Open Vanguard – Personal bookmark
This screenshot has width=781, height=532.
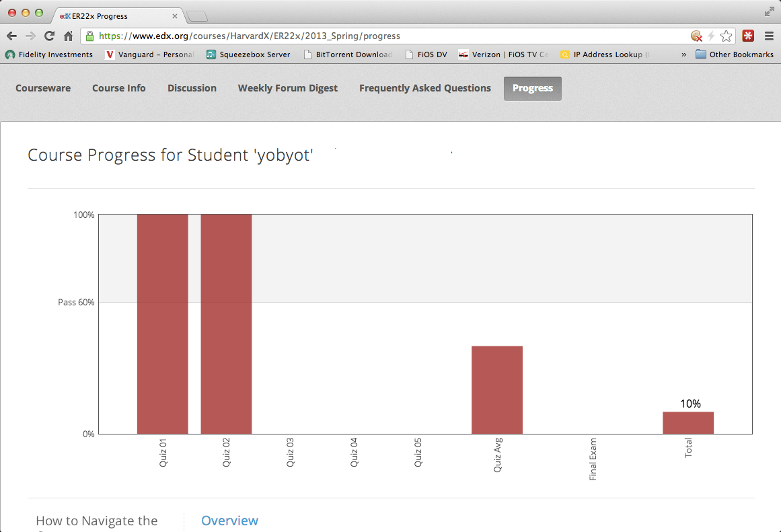149,54
